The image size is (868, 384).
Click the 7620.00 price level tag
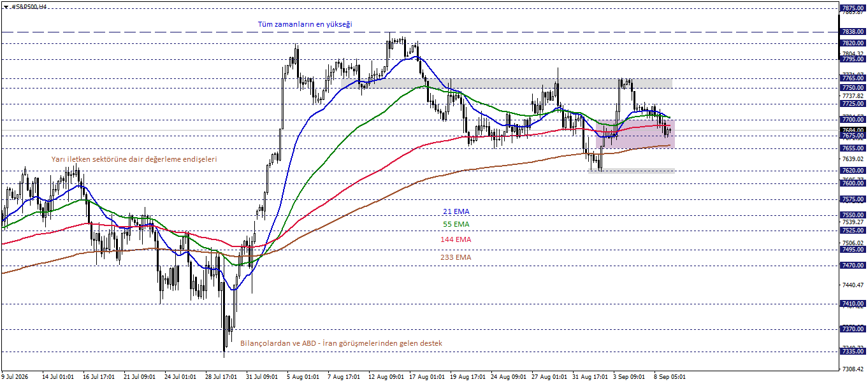[x=853, y=171]
